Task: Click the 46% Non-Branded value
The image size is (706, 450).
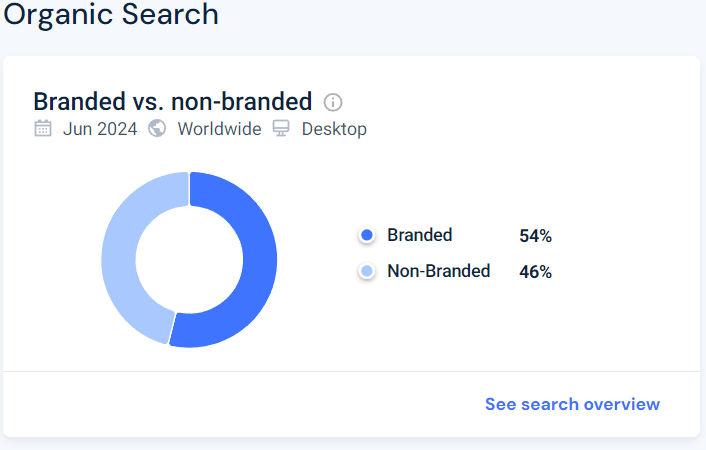Action: click(535, 272)
